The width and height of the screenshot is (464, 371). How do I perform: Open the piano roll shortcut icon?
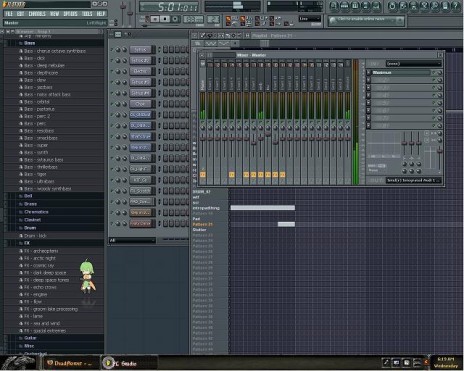coord(355,6)
